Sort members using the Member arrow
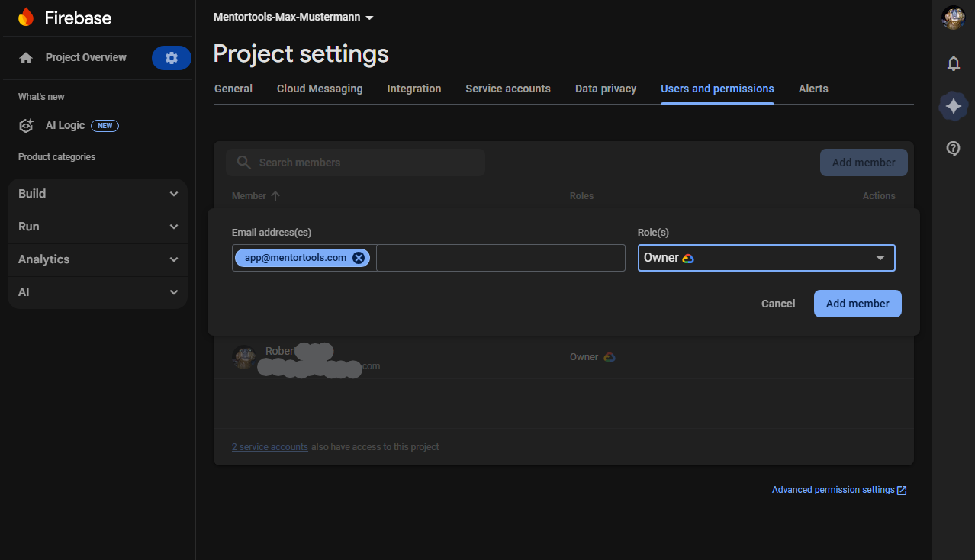The image size is (975, 560). click(x=275, y=196)
